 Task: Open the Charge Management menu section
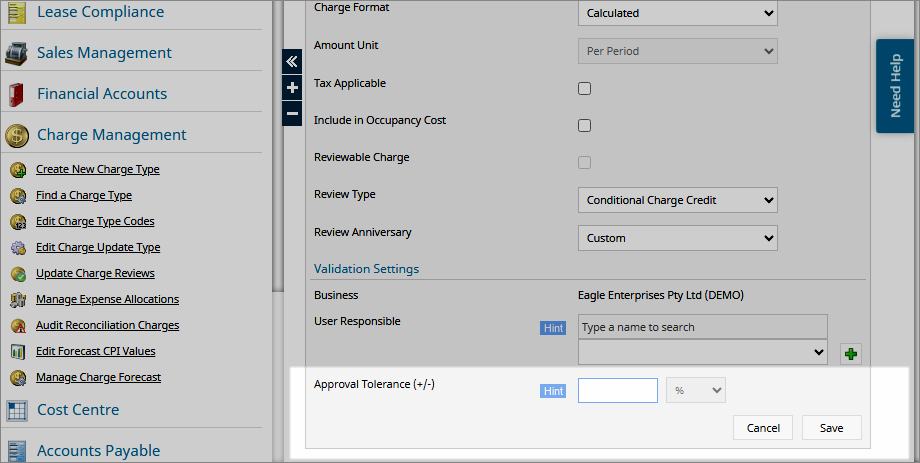click(111, 135)
